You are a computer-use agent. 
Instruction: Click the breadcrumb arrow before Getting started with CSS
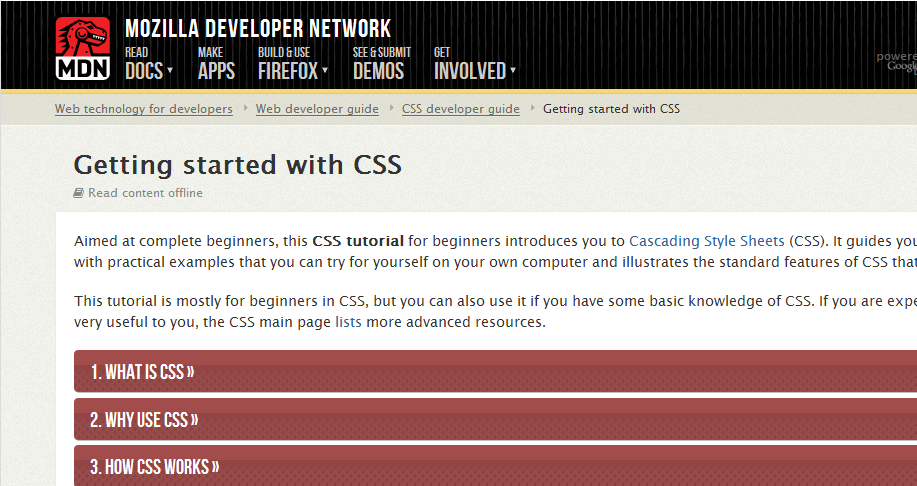(x=532, y=108)
